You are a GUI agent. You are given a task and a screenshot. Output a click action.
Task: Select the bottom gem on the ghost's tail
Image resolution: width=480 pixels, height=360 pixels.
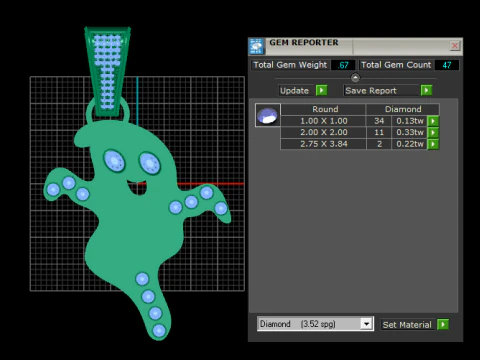point(159,331)
